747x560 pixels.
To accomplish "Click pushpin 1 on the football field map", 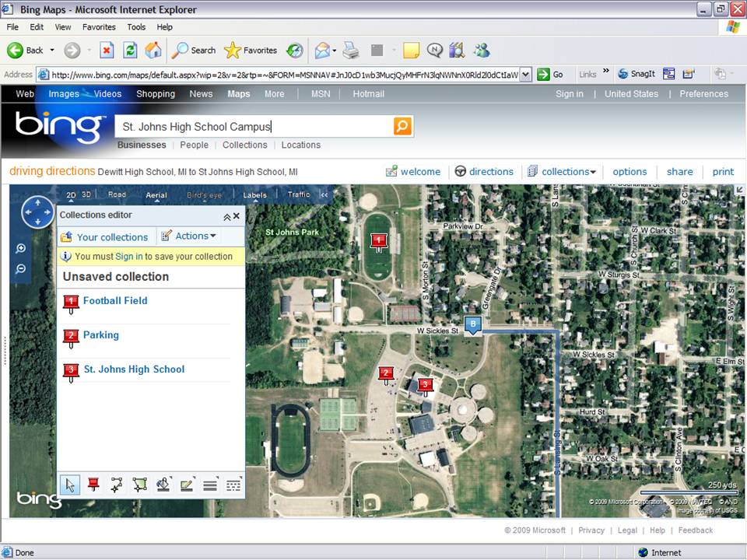I will point(379,243).
